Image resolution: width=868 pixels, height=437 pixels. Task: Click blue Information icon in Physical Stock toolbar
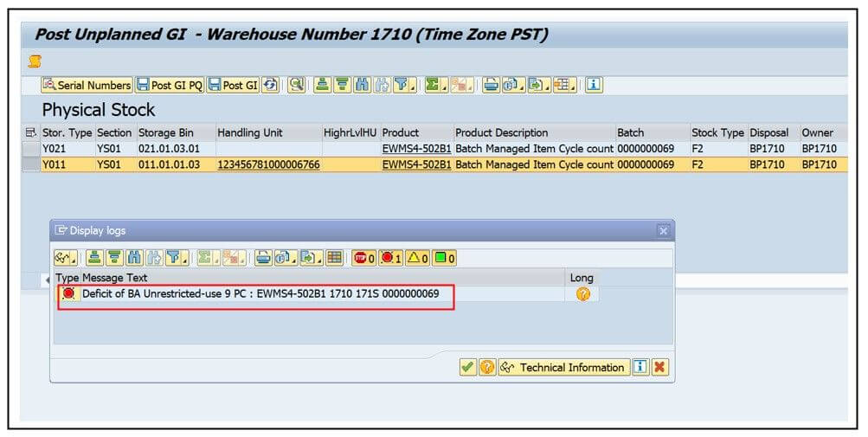(594, 85)
